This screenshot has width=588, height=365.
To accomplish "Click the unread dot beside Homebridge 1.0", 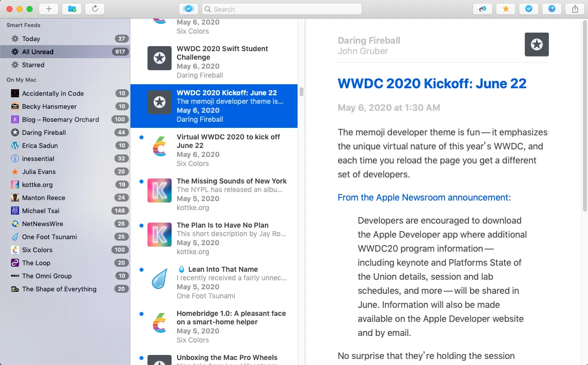I will coord(141,314).
